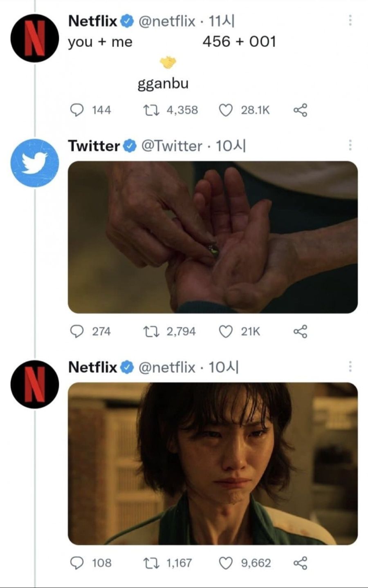
Task: Open more options for last Netflix tweet
Action: (x=350, y=367)
